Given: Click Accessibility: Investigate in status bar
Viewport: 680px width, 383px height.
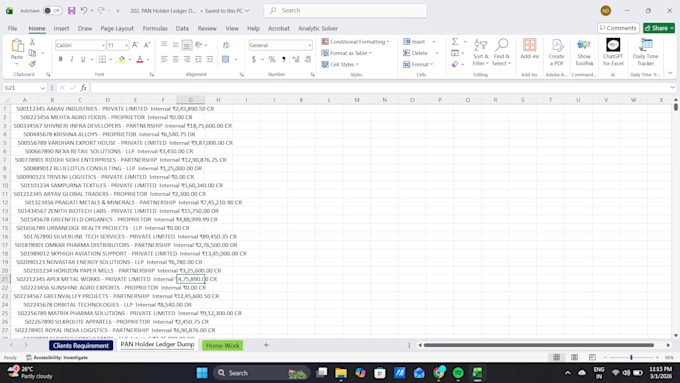Looking at the screenshot, I should click(57, 357).
